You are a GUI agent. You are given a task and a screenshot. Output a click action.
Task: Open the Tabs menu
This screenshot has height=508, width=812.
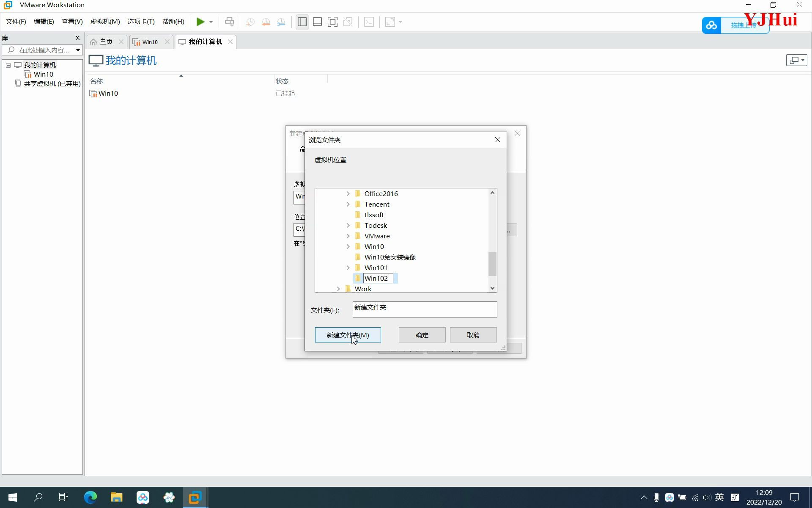[x=141, y=22]
